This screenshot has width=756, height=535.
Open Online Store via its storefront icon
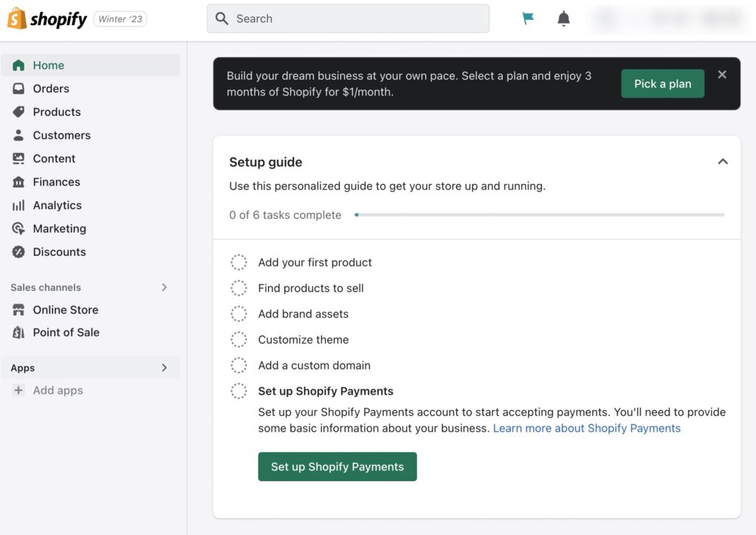(18, 310)
